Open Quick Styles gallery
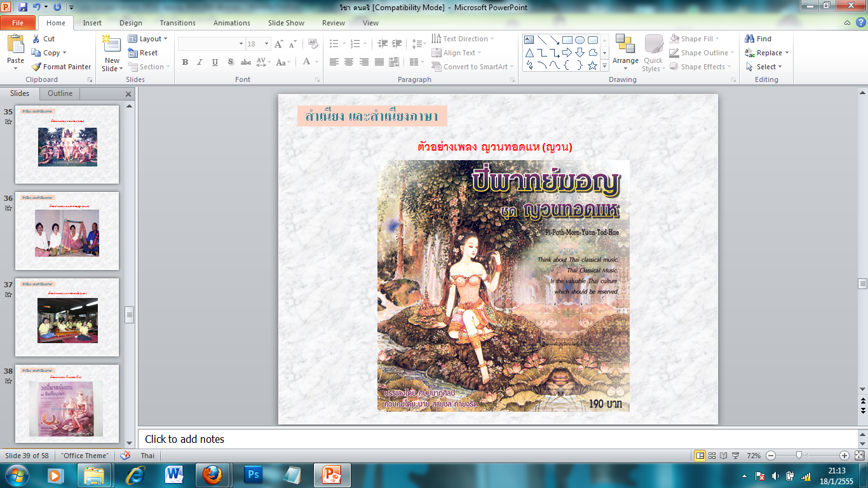Screen dimensions: 868x488 point(653,53)
